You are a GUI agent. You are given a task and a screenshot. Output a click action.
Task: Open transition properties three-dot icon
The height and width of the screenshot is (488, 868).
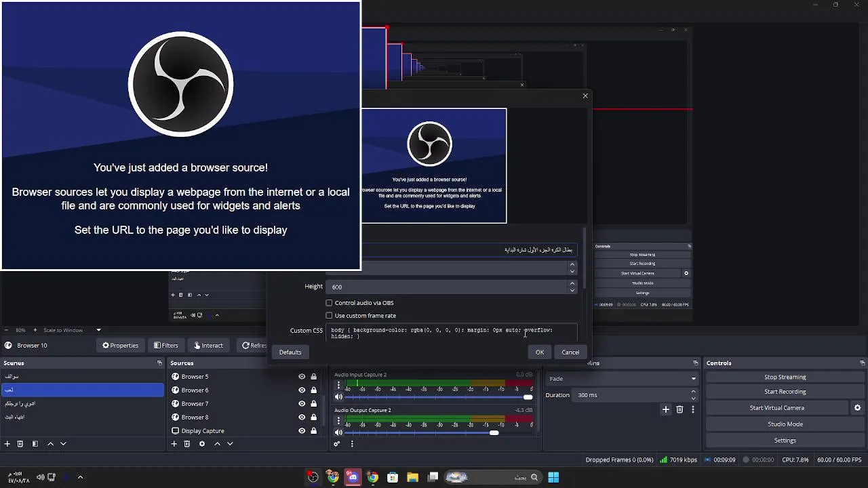pyautogui.click(x=693, y=409)
